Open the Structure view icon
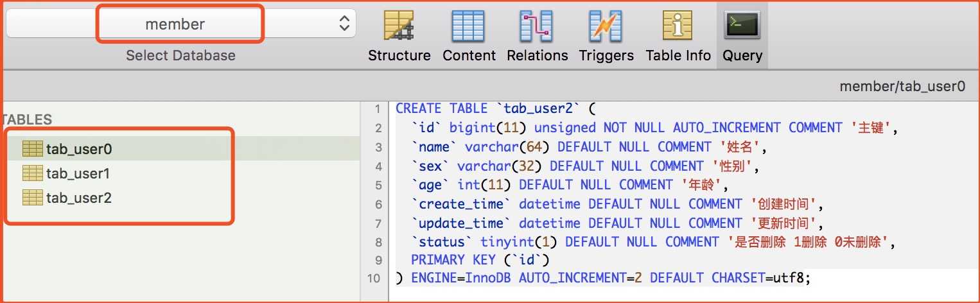This screenshot has height=303, width=980. point(399,26)
